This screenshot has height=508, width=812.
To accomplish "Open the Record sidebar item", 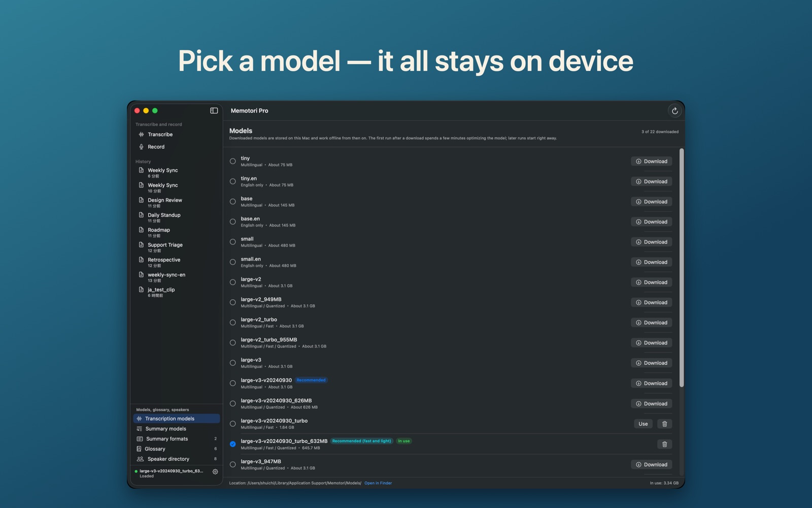I will (x=176, y=147).
